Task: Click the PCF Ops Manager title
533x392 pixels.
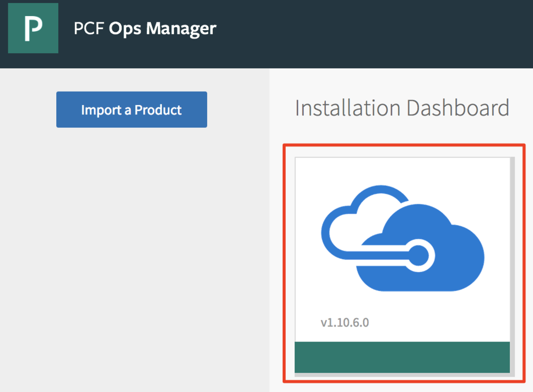Action: [x=145, y=28]
